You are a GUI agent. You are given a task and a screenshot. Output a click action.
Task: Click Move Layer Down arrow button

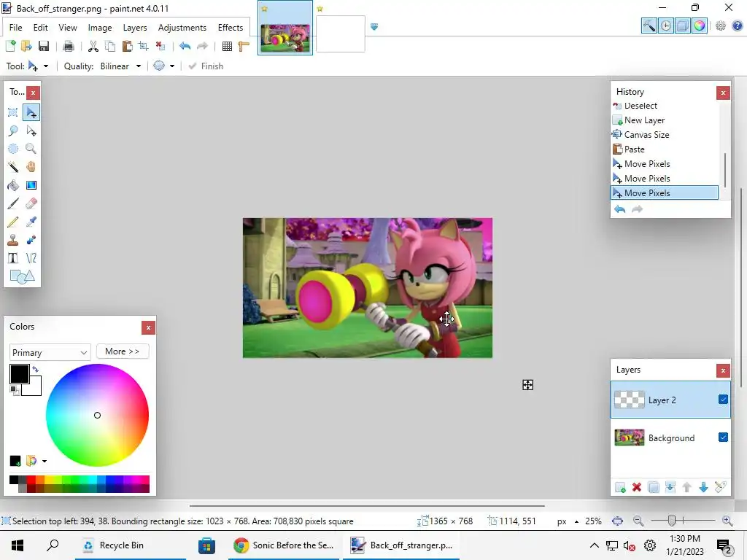703,487
